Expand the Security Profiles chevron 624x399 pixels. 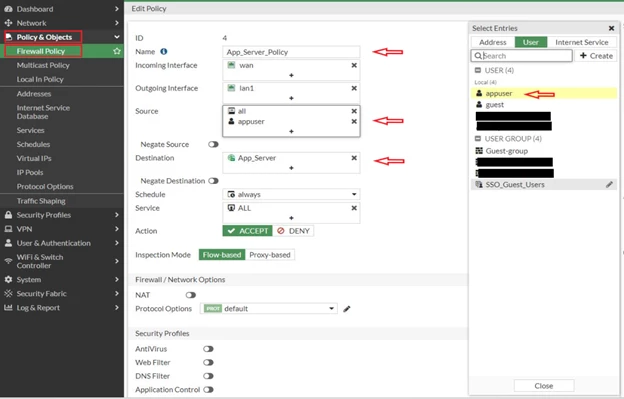tap(117, 215)
